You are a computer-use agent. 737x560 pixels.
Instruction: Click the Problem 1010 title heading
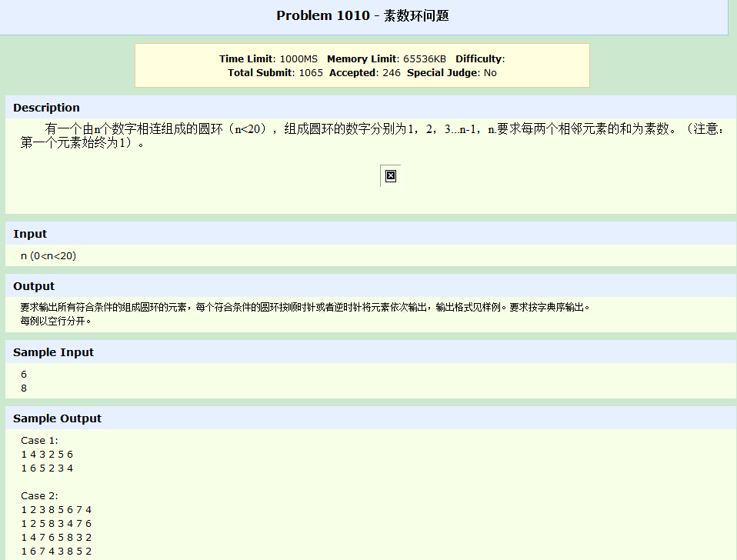(362, 15)
